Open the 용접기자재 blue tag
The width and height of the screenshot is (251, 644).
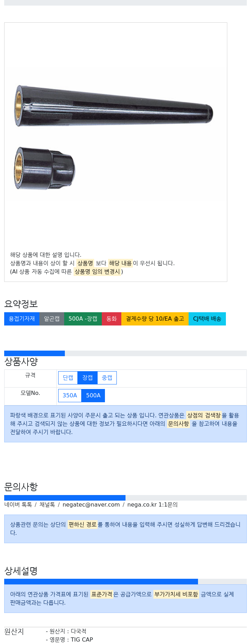[x=22, y=319]
